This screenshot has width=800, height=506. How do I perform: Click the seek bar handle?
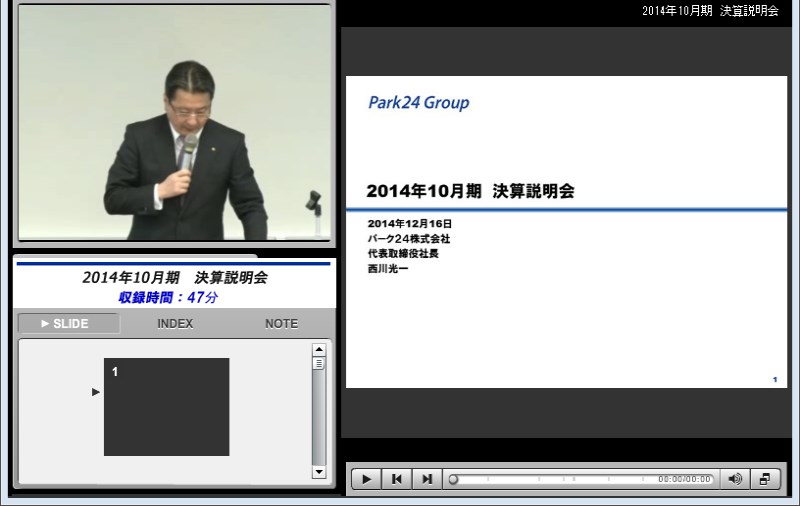pyautogui.click(x=453, y=479)
